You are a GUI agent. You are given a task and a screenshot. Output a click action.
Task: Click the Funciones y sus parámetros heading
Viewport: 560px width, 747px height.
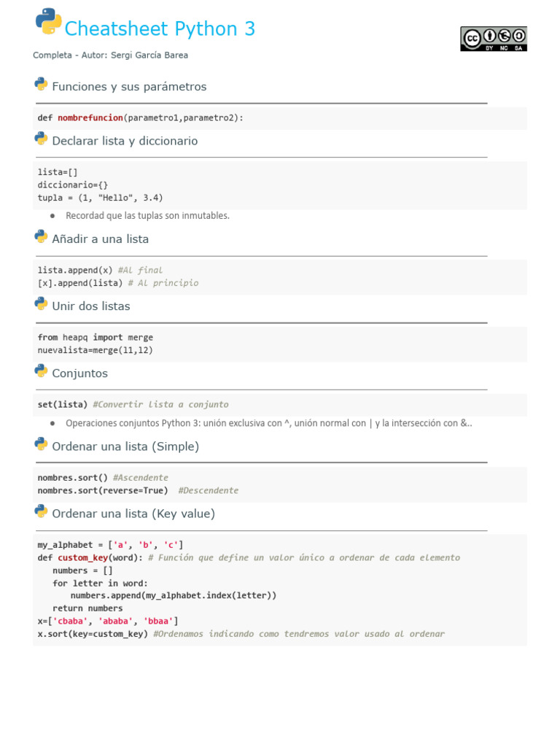[129, 87]
